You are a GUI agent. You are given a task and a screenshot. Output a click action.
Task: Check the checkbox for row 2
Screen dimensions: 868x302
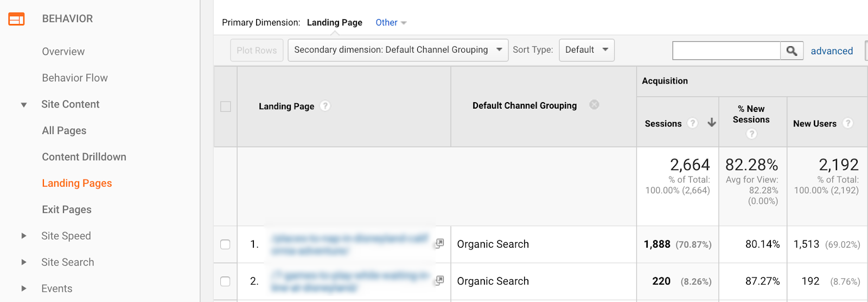(226, 281)
